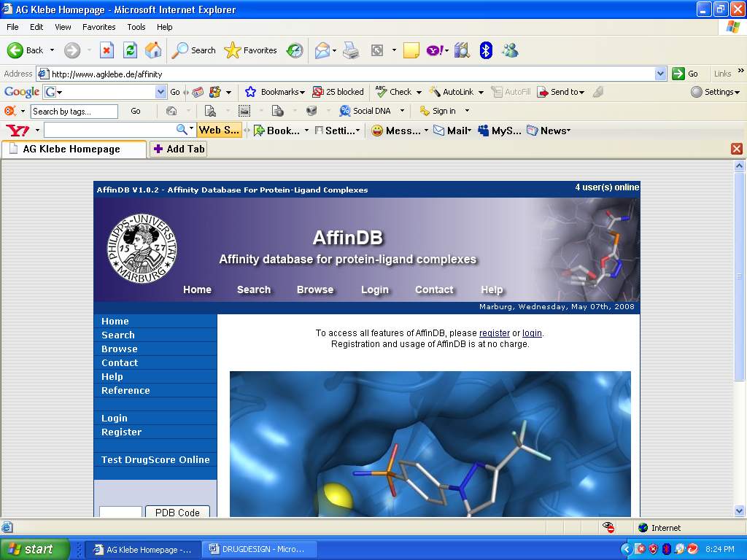Image resolution: width=747 pixels, height=560 pixels.
Task: Expand the Google toolbar Settings dropdown
Action: (715, 92)
